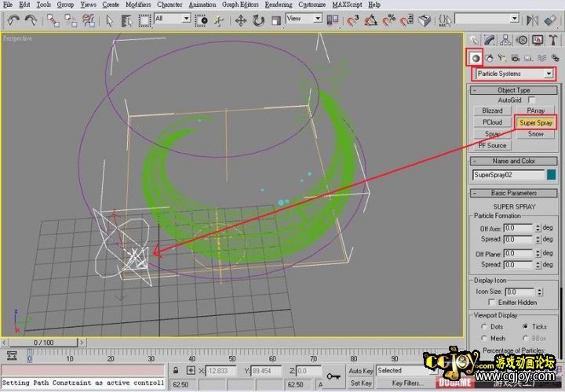Screen dimensions: 565x392
Task: Click the Mirror tool icon
Action: 532,20
